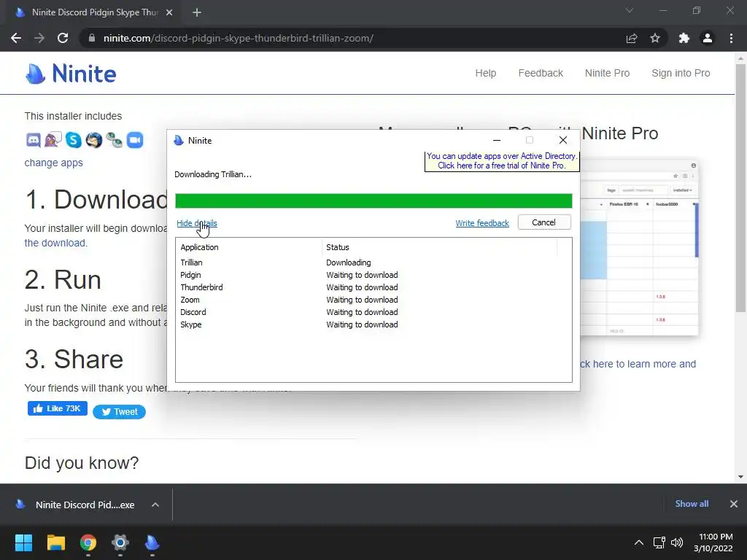The image size is (747, 560).
Task: Click the Discord app icon on page
Action: pyautogui.click(x=33, y=140)
